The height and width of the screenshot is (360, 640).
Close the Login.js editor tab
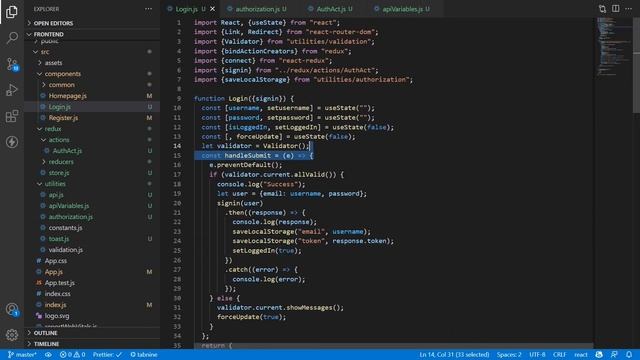(x=213, y=9)
